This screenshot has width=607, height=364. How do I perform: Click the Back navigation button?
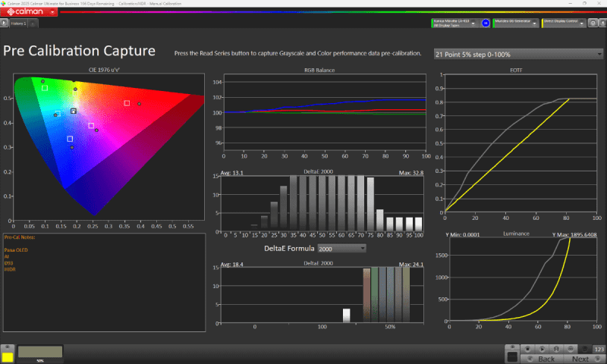546,359
